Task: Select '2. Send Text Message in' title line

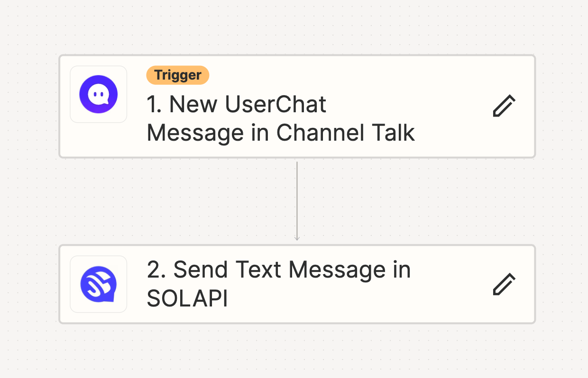Action: pyautogui.click(x=279, y=270)
